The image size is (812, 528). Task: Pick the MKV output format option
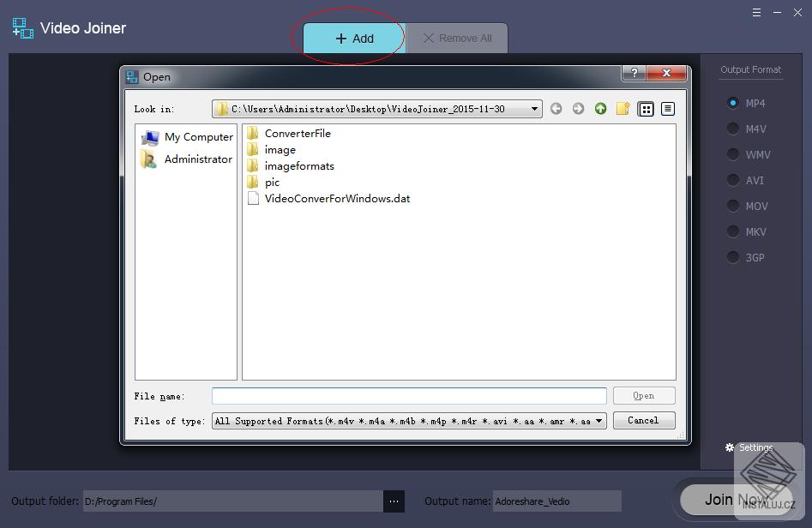pos(733,231)
